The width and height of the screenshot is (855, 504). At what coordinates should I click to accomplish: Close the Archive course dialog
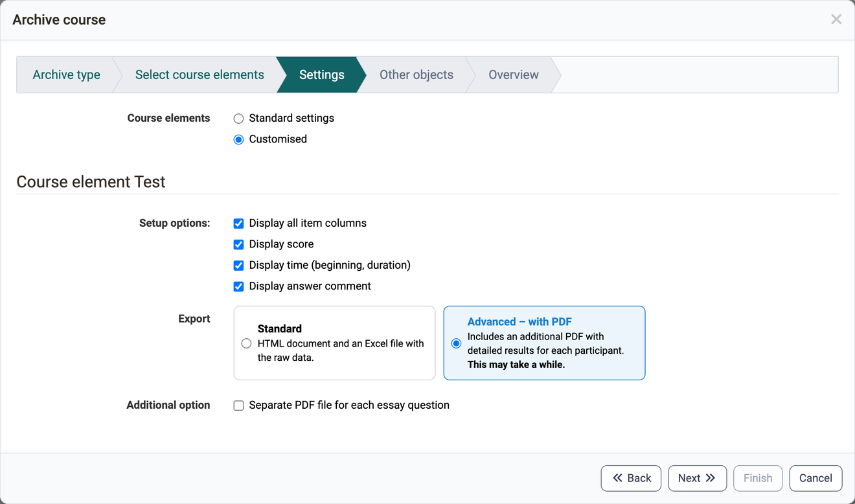click(x=836, y=19)
